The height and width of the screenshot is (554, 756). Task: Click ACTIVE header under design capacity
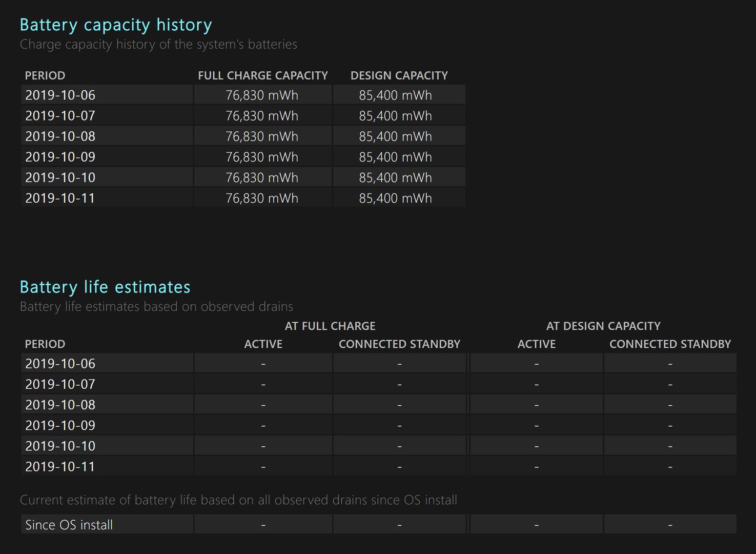(x=537, y=344)
